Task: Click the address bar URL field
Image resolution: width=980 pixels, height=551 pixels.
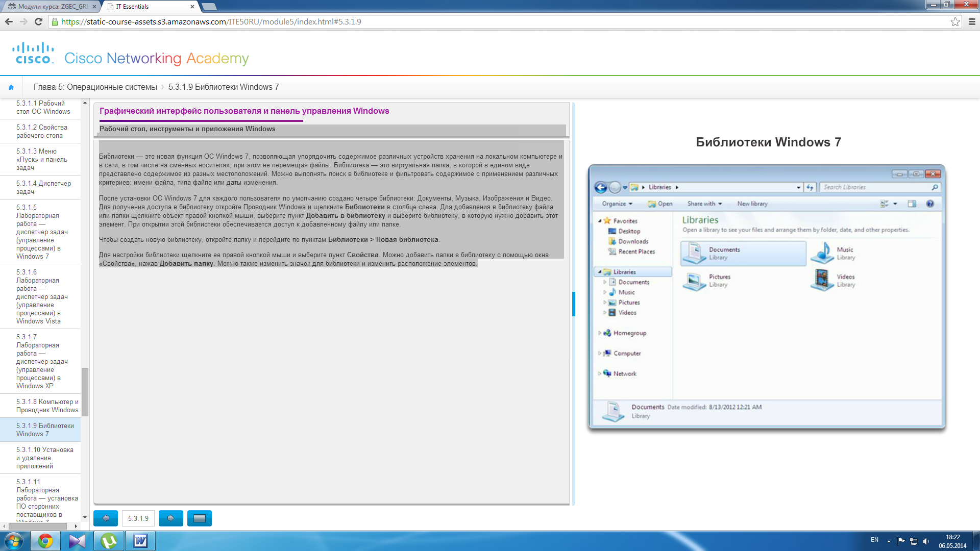Action: click(500, 21)
